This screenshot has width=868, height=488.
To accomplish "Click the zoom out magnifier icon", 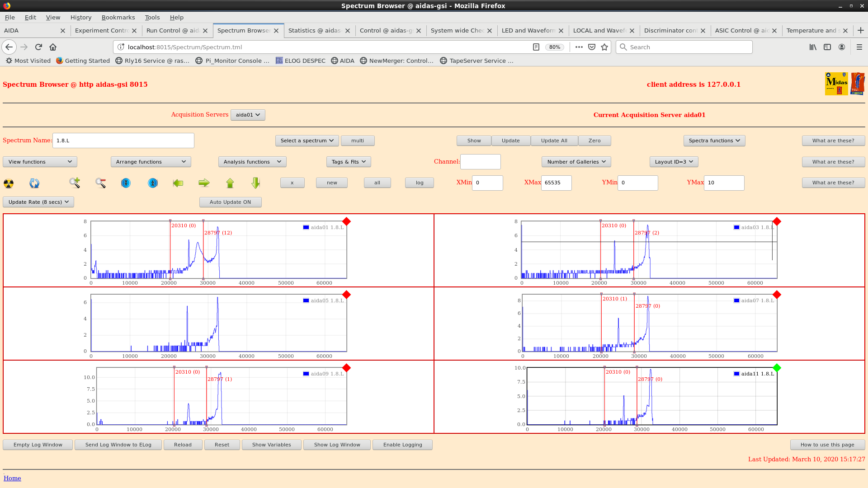I will coord(100,183).
